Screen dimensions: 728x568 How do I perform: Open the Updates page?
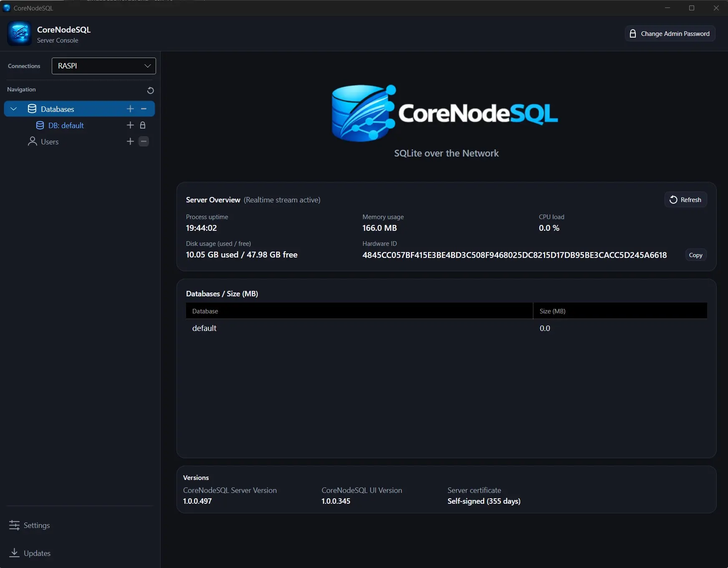coord(30,553)
